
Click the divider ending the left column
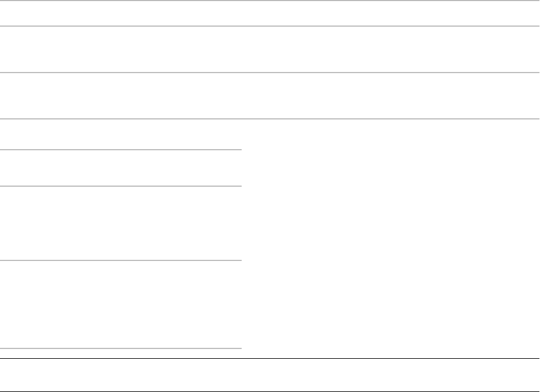[121, 349]
